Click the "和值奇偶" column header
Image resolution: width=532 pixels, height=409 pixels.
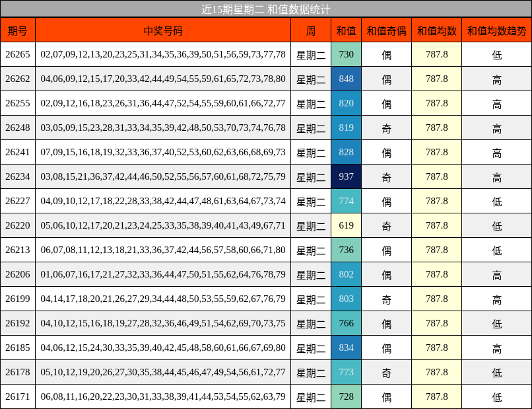pyautogui.click(x=386, y=30)
